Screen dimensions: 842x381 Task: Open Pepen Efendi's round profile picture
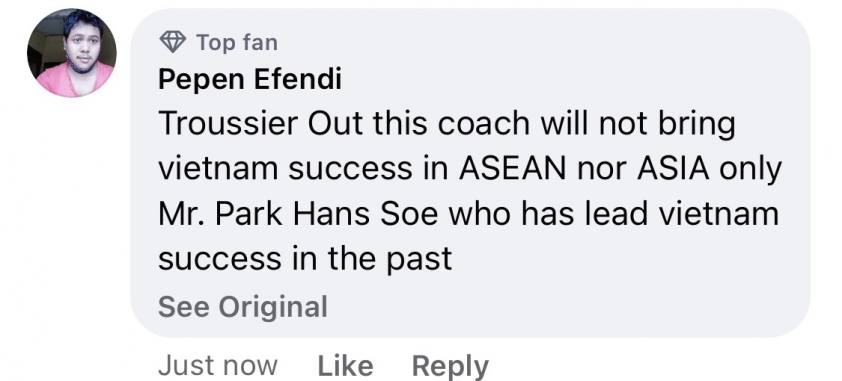72,53
